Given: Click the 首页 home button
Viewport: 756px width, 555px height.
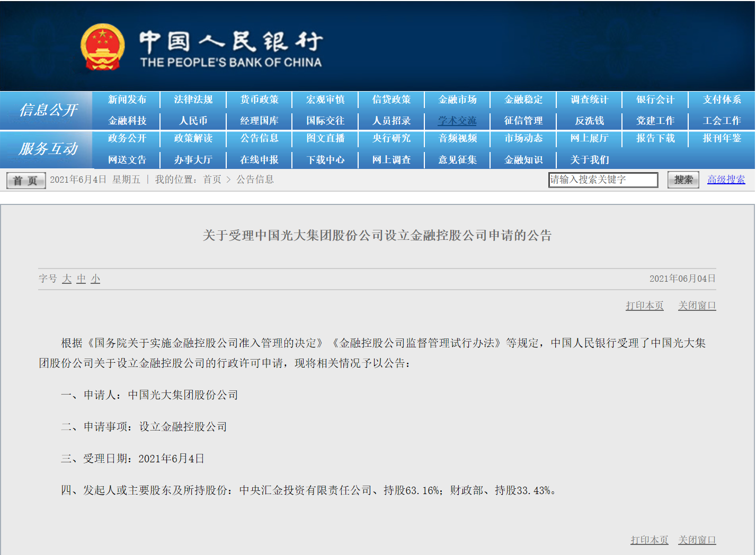Looking at the screenshot, I should click(x=26, y=181).
